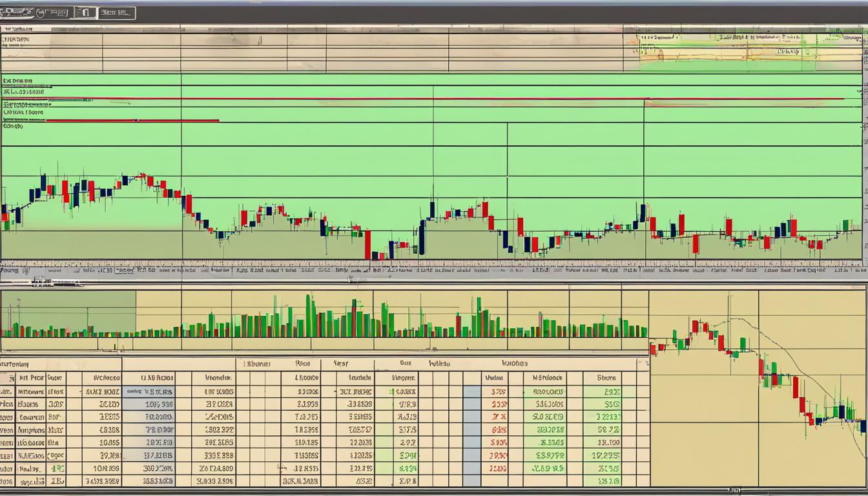Click the time axis strip below main chart
Viewport: 868px width, 496px height.
(x=433, y=271)
